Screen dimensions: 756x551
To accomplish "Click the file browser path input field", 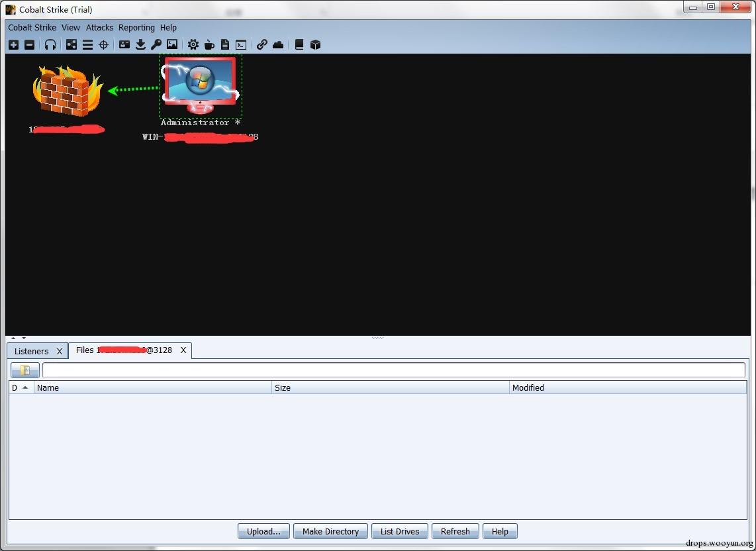I will pyautogui.click(x=393, y=371).
